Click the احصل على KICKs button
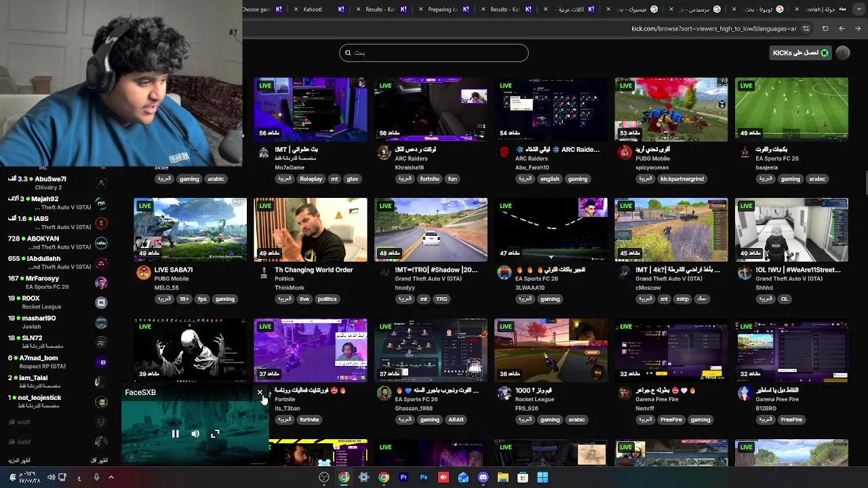The image size is (868, 488). click(x=801, y=53)
